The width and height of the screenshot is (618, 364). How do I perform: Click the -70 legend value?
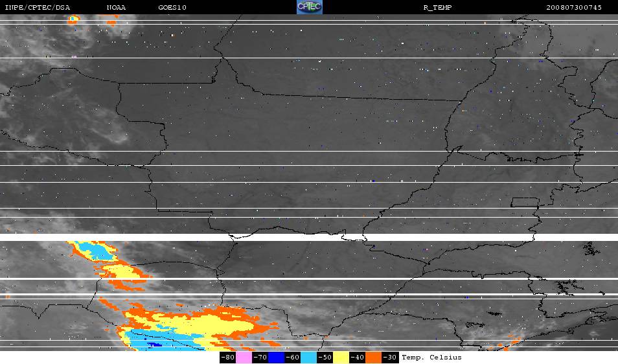[x=260, y=358]
